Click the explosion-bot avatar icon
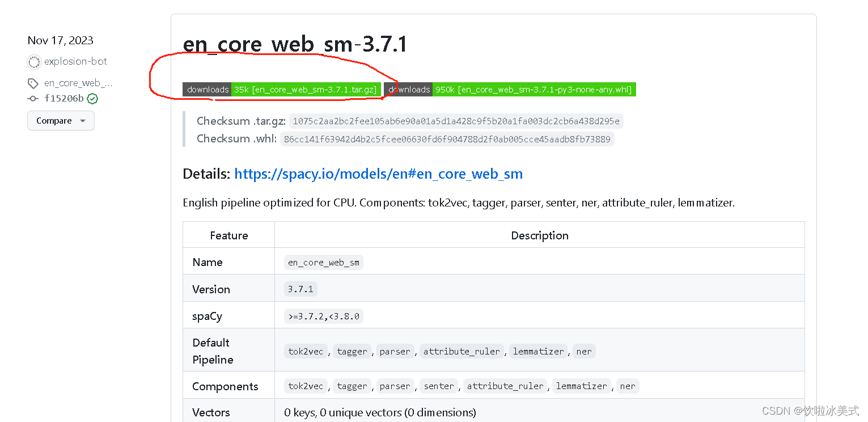868x422 pixels. click(34, 61)
